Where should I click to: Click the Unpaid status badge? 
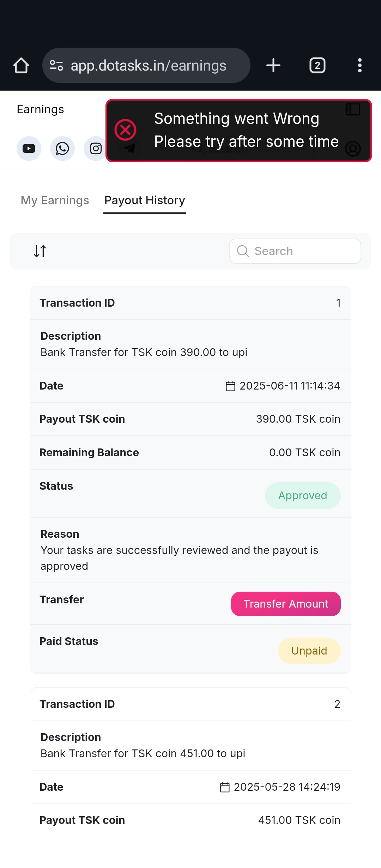(x=309, y=651)
